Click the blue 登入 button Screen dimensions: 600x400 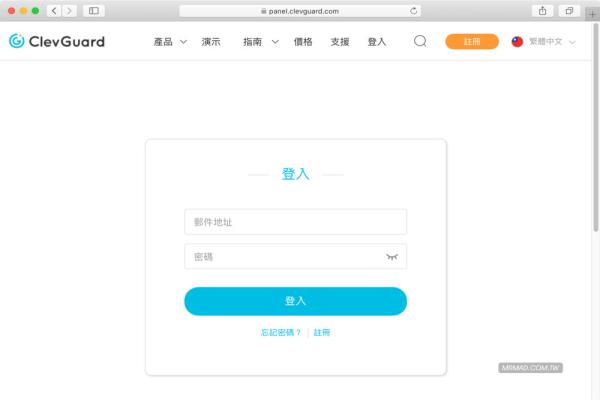click(x=295, y=301)
